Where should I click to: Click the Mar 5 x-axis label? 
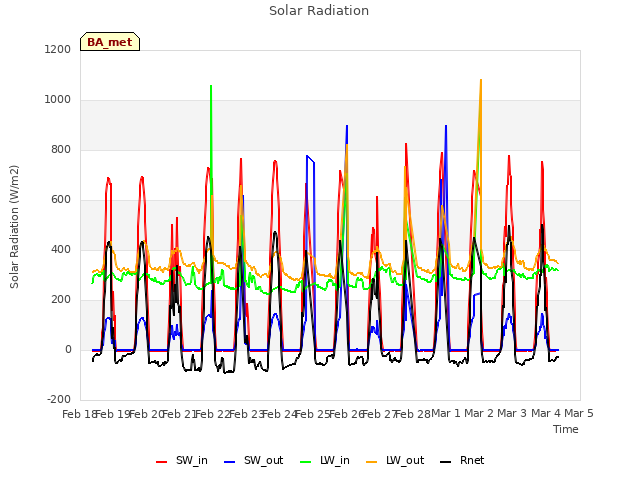579,413
